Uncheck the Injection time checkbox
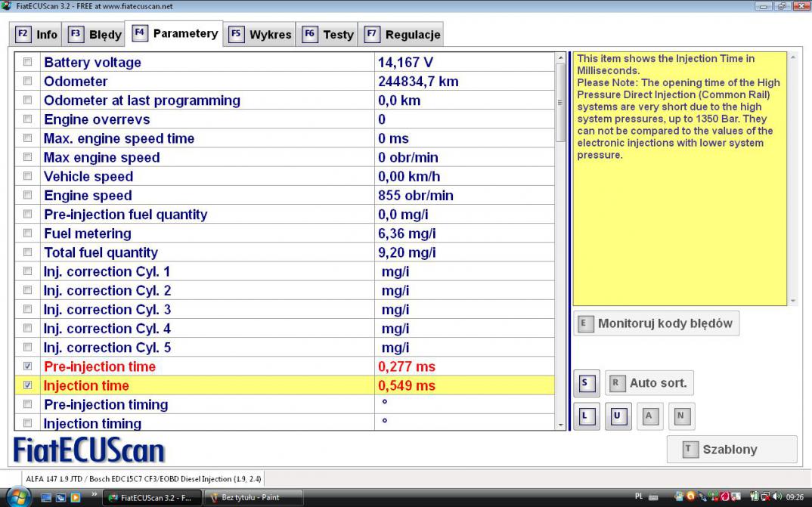The height and width of the screenshot is (507, 812). click(28, 385)
